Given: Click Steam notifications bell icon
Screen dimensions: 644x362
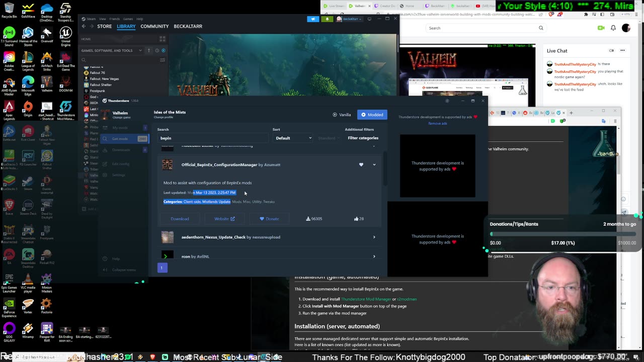Looking at the screenshot, I should 327,19.
